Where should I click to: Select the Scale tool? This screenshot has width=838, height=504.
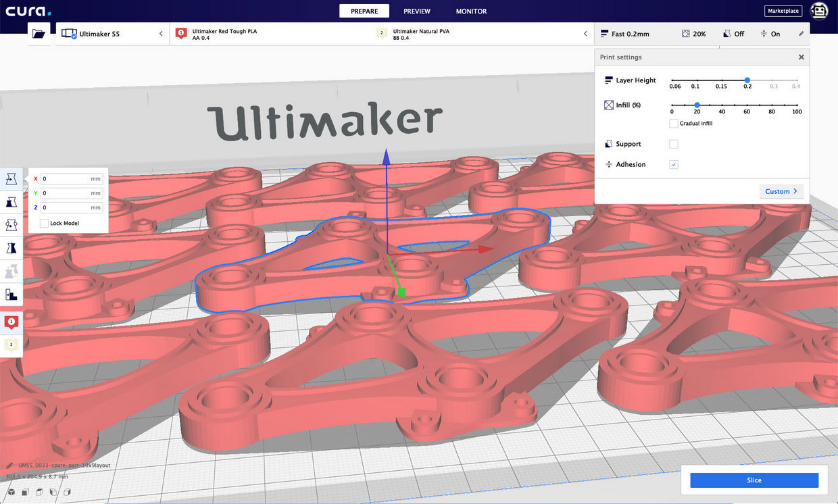tap(11, 202)
